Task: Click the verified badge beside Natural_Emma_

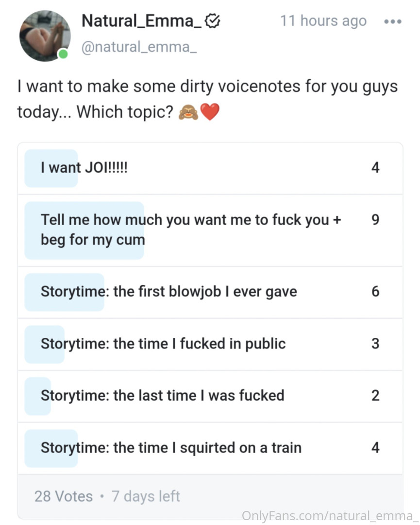Action: (x=213, y=21)
